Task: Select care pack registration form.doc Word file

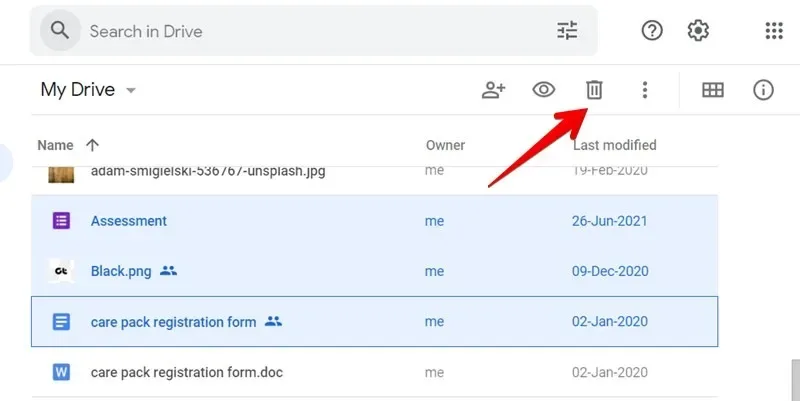Action: [374, 372]
